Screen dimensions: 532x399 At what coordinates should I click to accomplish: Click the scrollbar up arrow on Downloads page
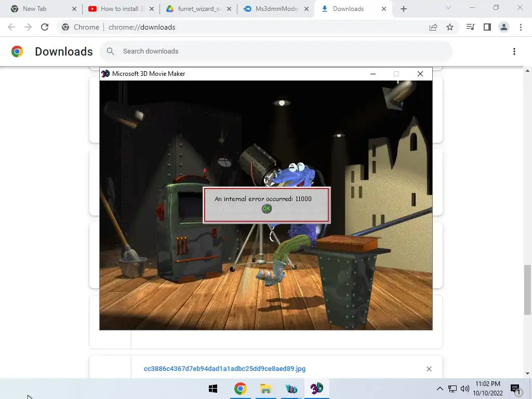click(527, 71)
